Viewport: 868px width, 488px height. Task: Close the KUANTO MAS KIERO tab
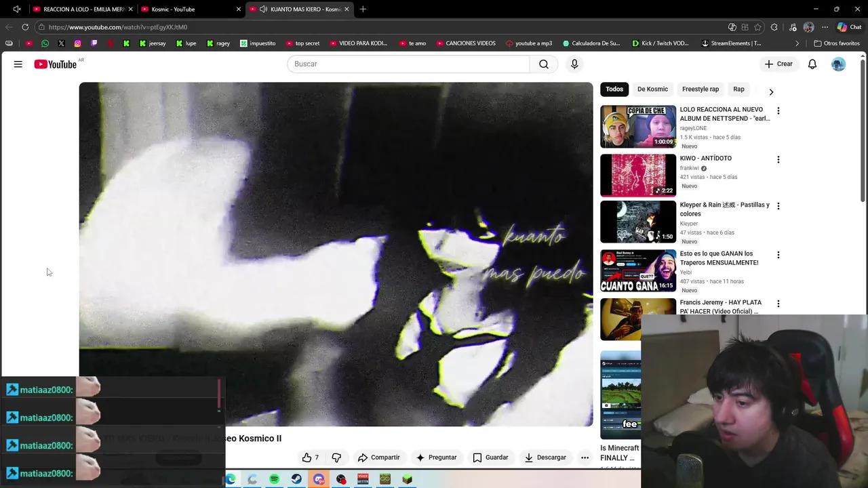coord(347,9)
